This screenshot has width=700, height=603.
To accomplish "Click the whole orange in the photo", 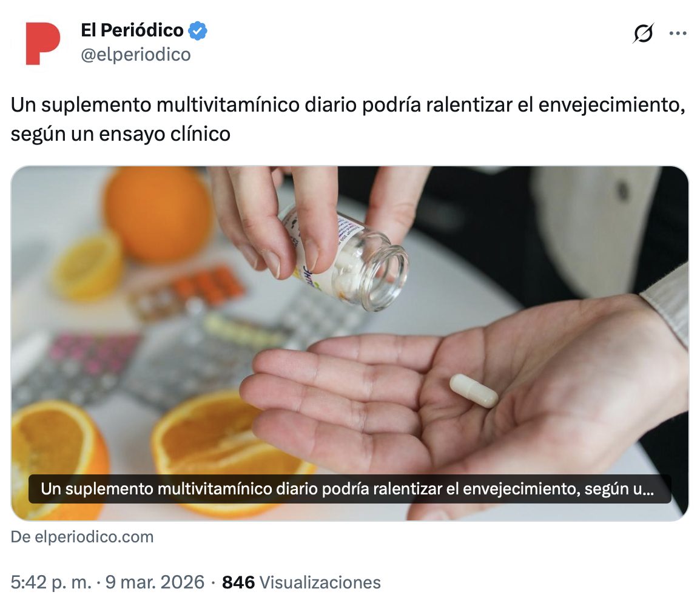I will coord(158,214).
